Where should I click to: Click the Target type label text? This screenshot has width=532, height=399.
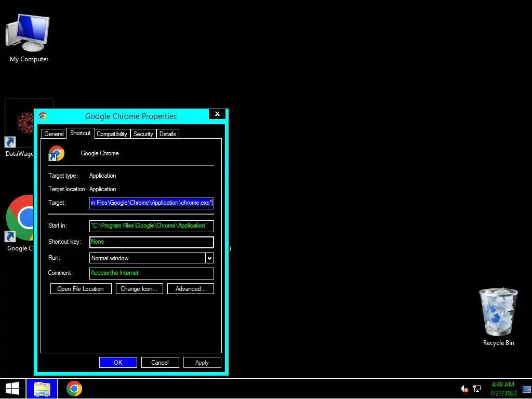point(63,176)
